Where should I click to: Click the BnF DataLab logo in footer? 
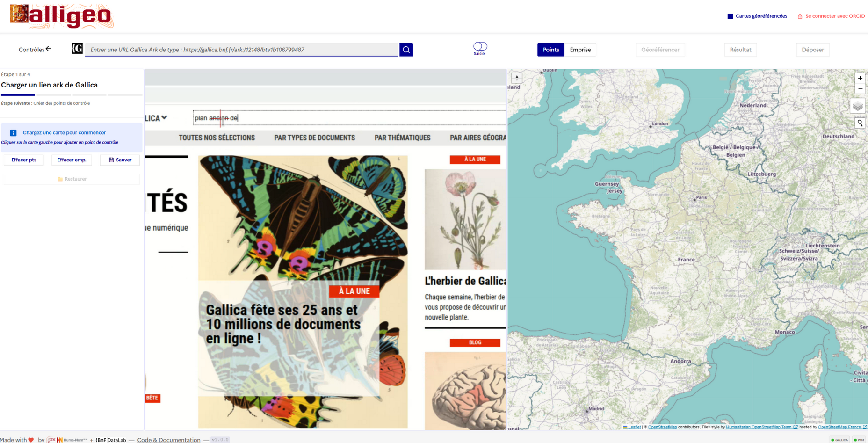pos(111,440)
